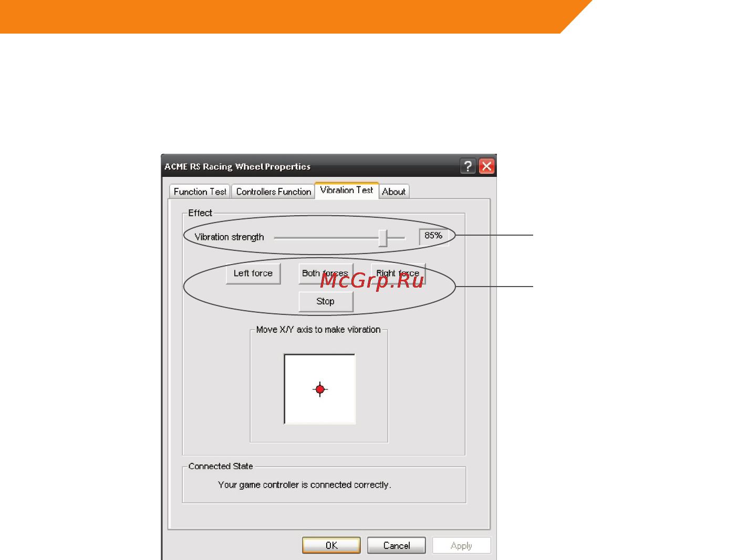Screen dimensions: 738x560
Task: Click the 85% vibration strength value box
Action: coord(434,236)
